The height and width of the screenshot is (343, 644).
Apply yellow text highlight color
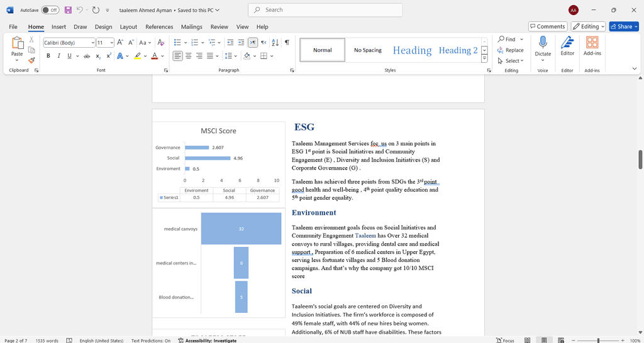click(138, 56)
